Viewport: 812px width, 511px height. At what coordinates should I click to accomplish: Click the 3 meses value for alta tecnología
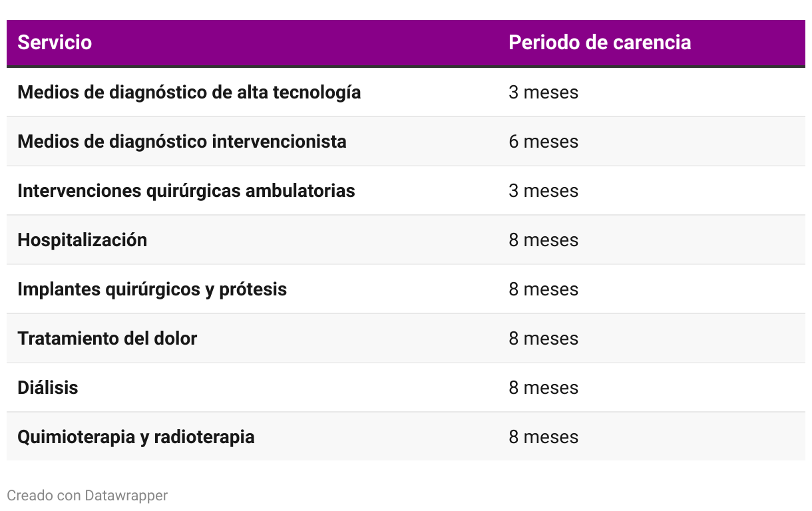tap(543, 92)
